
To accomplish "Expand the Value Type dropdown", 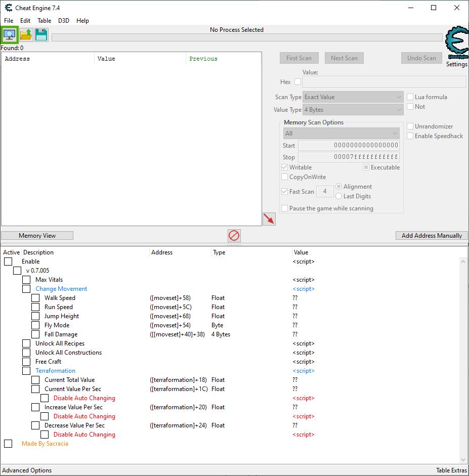I will click(353, 110).
